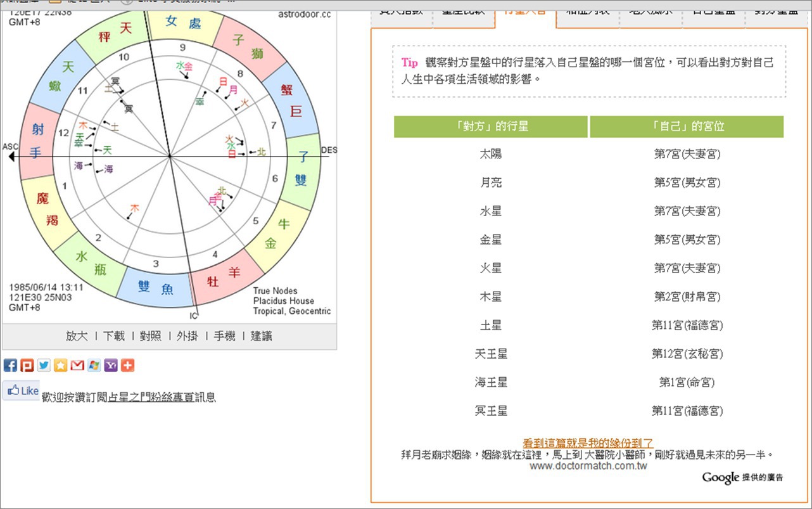The image size is (812, 509).
Task: Select the 月亮 row label
Action: click(x=491, y=183)
